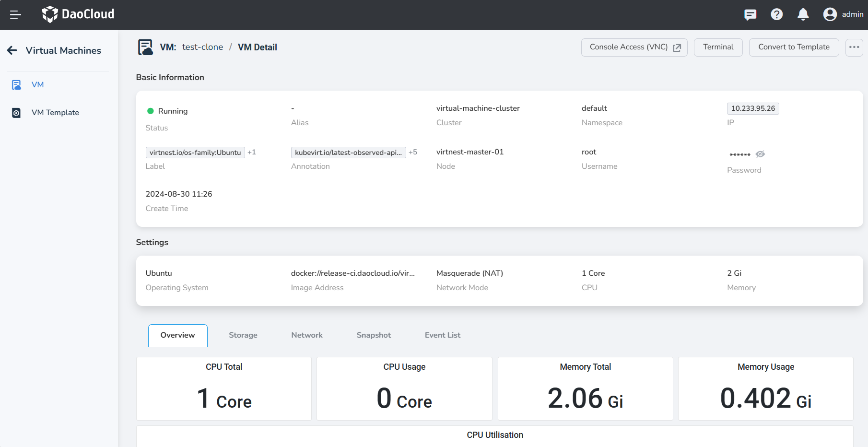The width and height of the screenshot is (868, 447).
Task: Click the VM Template sidebar icon
Action: pos(16,113)
